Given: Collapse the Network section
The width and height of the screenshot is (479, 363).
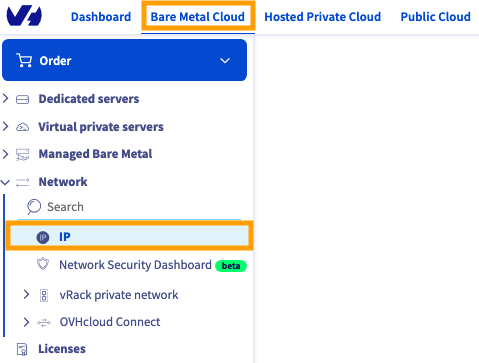Looking at the screenshot, I should (5, 182).
